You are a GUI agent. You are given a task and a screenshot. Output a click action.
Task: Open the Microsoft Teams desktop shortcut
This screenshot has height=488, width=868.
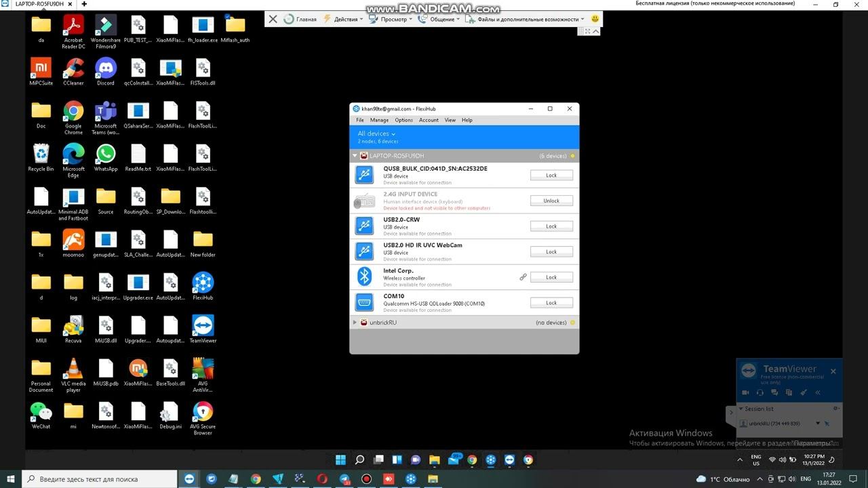106,118
